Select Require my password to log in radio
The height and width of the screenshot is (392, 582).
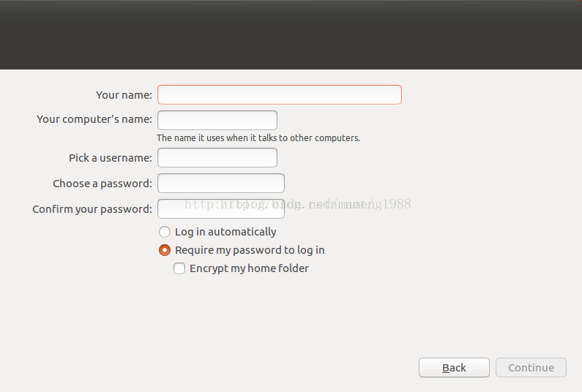(x=165, y=250)
